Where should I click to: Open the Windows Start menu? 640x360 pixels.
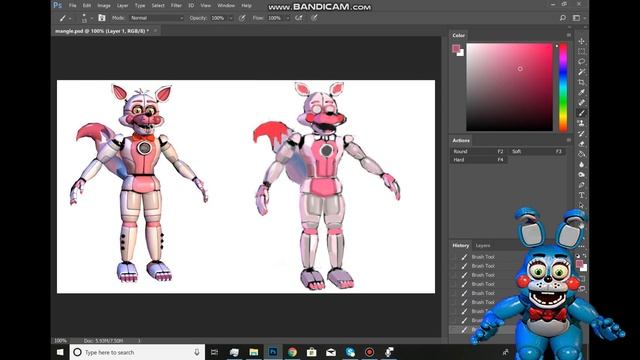point(60,352)
